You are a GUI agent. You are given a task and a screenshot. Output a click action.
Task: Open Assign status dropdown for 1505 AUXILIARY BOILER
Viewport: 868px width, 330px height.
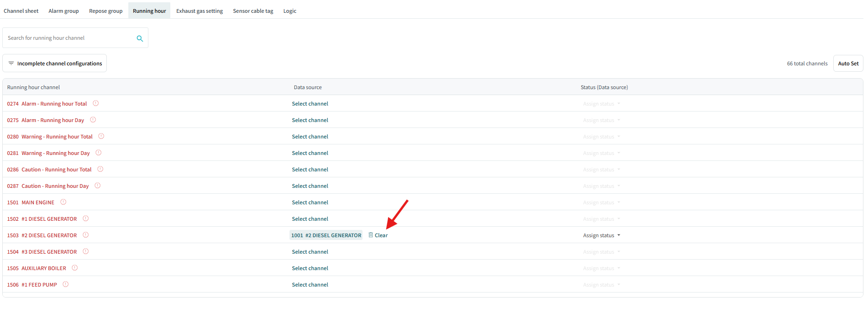[601, 268]
